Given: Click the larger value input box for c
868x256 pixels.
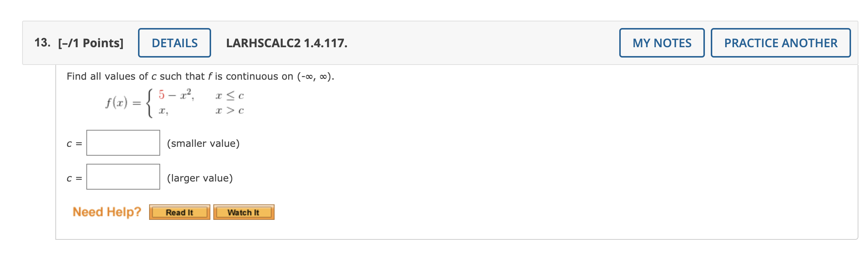Looking at the screenshot, I should point(123,178).
